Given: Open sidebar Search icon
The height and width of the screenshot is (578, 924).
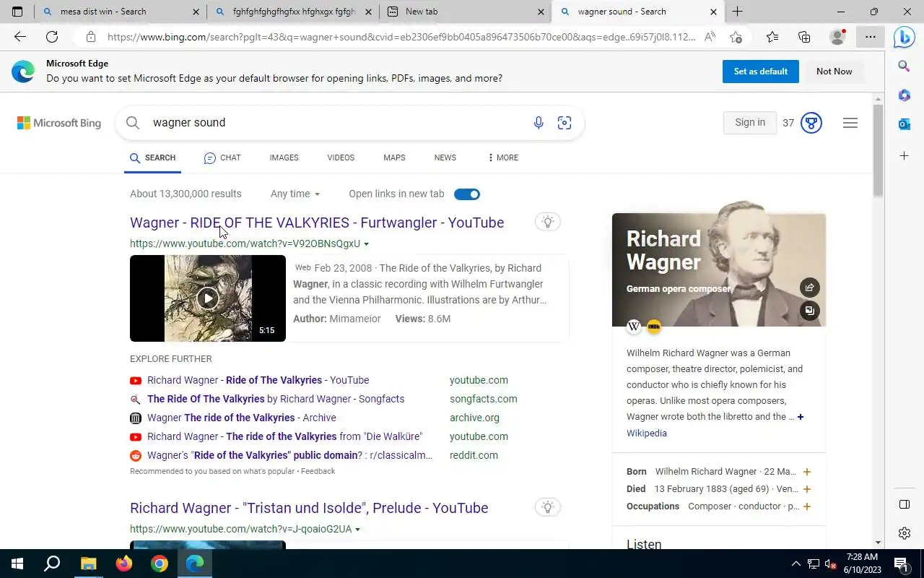Looking at the screenshot, I should pos(904,66).
